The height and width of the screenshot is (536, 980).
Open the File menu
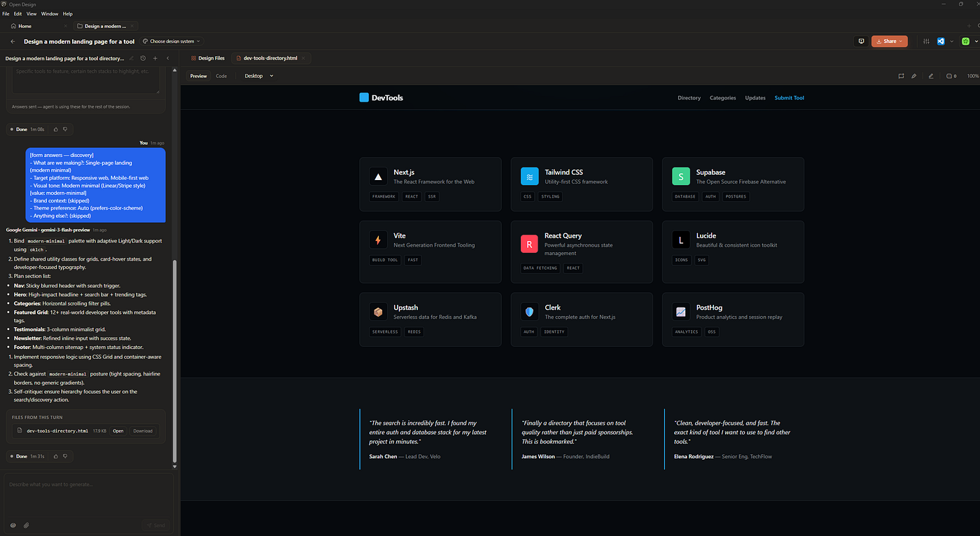[6, 13]
